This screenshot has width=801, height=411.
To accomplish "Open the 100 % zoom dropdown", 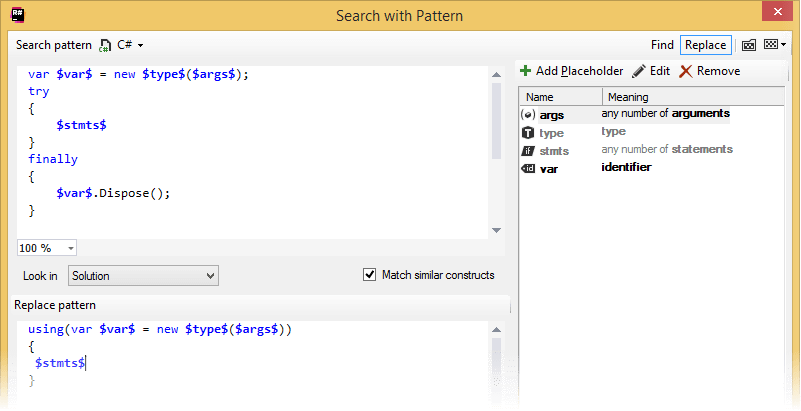I will [x=46, y=247].
